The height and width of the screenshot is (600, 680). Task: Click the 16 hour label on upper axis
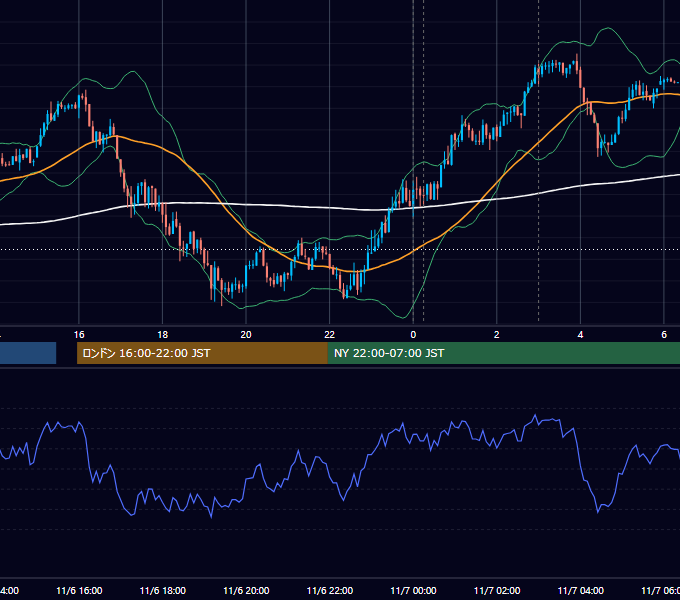pos(79,335)
